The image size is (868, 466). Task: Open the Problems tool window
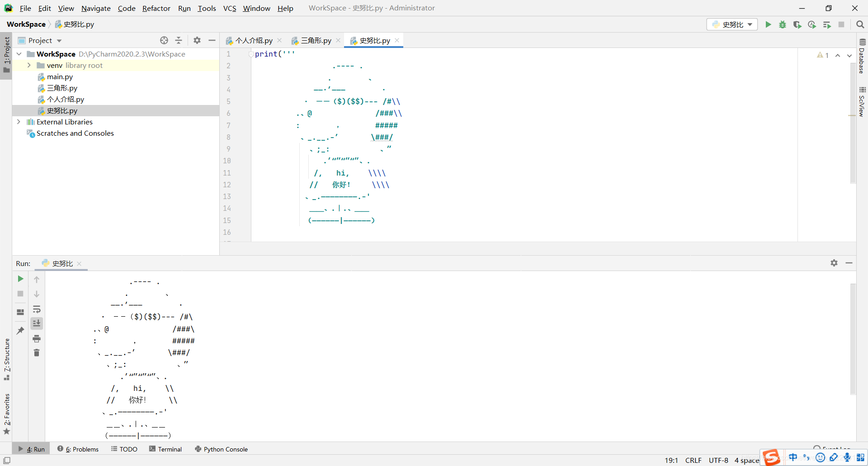[x=78, y=449]
